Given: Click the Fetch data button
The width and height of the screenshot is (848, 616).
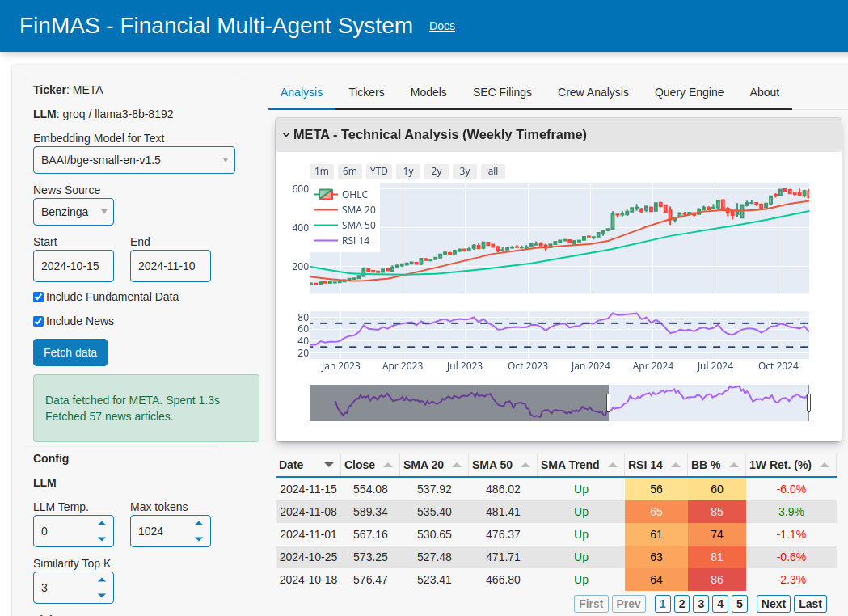Looking at the screenshot, I should [x=70, y=352].
